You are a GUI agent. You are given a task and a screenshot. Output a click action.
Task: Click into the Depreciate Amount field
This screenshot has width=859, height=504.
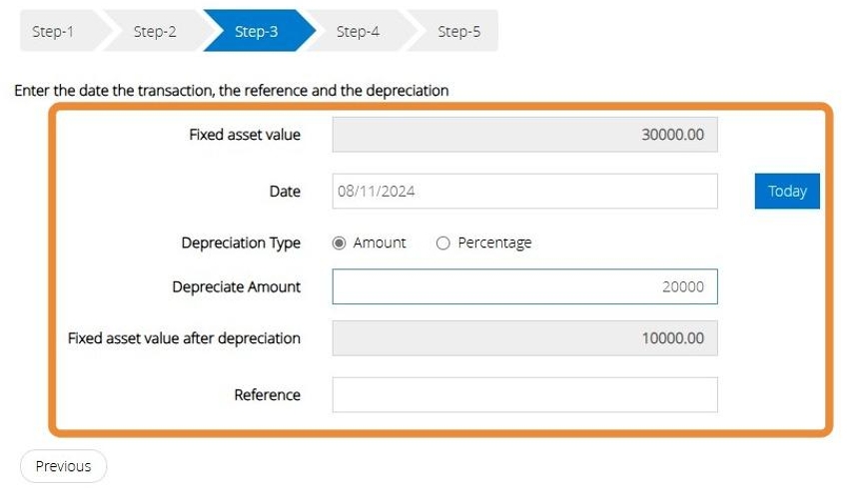tap(524, 286)
